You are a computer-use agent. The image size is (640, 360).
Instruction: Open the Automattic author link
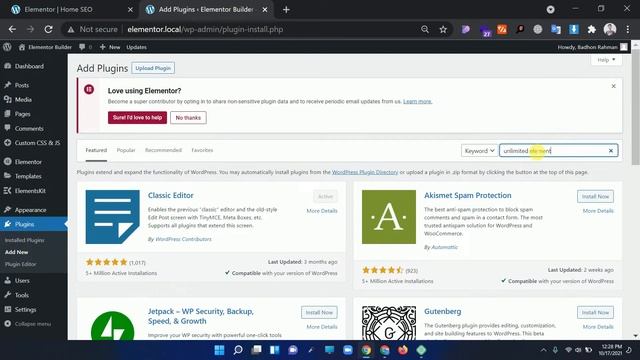pyautogui.click(x=444, y=247)
